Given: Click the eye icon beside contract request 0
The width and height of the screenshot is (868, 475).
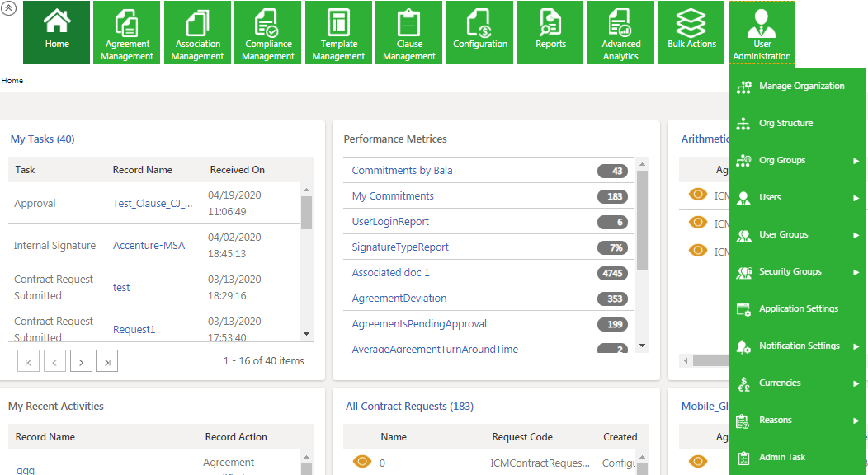Looking at the screenshot, I should (x=362, y=462).
